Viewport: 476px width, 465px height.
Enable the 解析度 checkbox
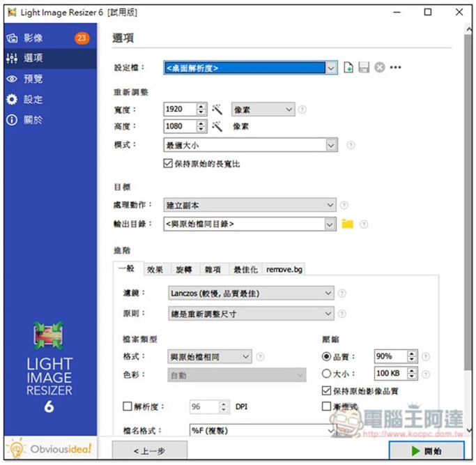tap(127, 406)
